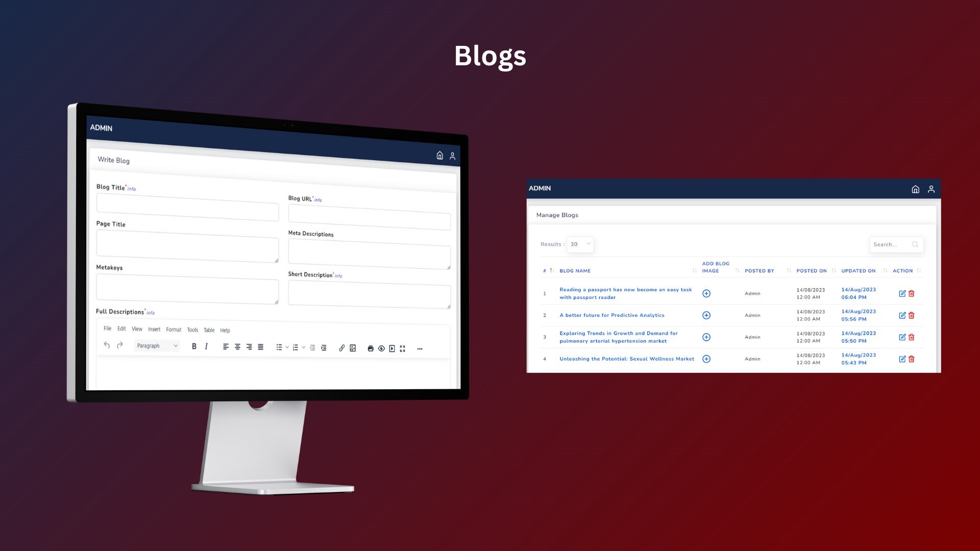Click the sort toggle on Updated On column
The width and height of the screenshot is (980, 551).
pos(884,270)
